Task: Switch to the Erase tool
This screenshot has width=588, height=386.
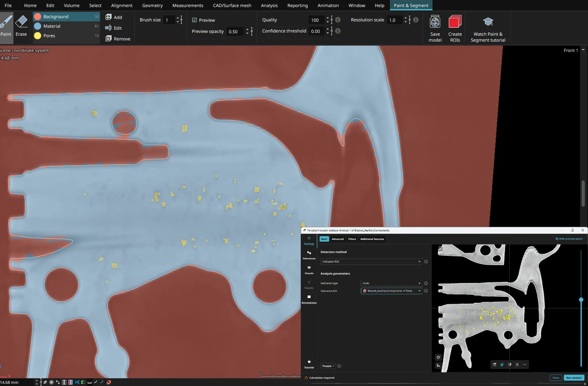Action: (21, 26)
